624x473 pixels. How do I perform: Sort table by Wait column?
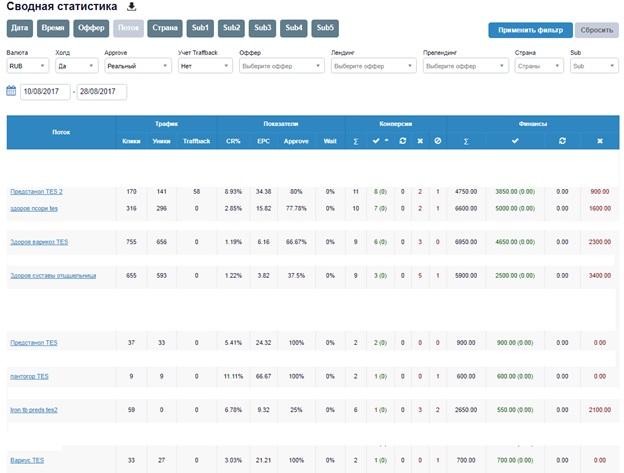pyautogui.click(x=330, y=141)
